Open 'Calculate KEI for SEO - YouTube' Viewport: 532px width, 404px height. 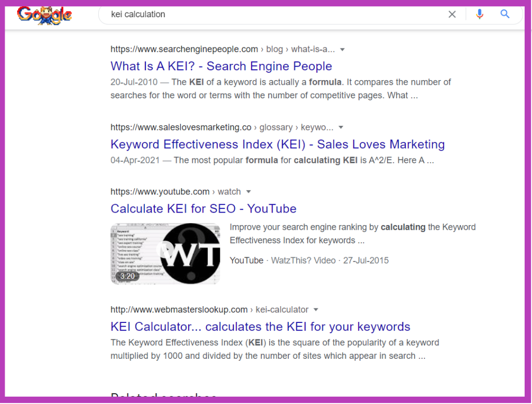(203, 208)
